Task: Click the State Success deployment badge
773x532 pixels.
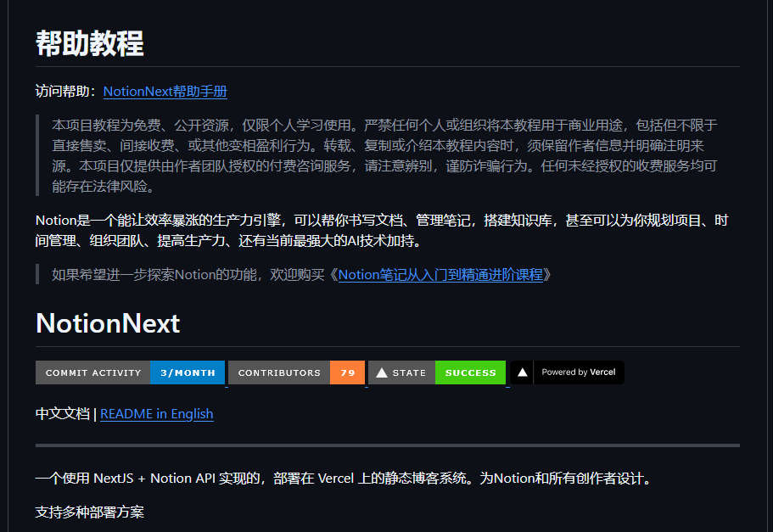Action: pyautogui.click(x=437, y=372)
